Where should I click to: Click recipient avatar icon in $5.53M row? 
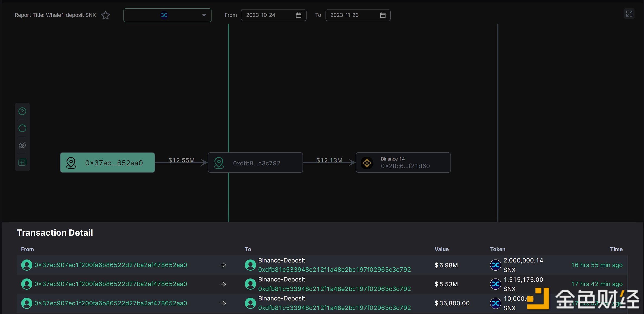pyautogui.click(x=250, y=284)
